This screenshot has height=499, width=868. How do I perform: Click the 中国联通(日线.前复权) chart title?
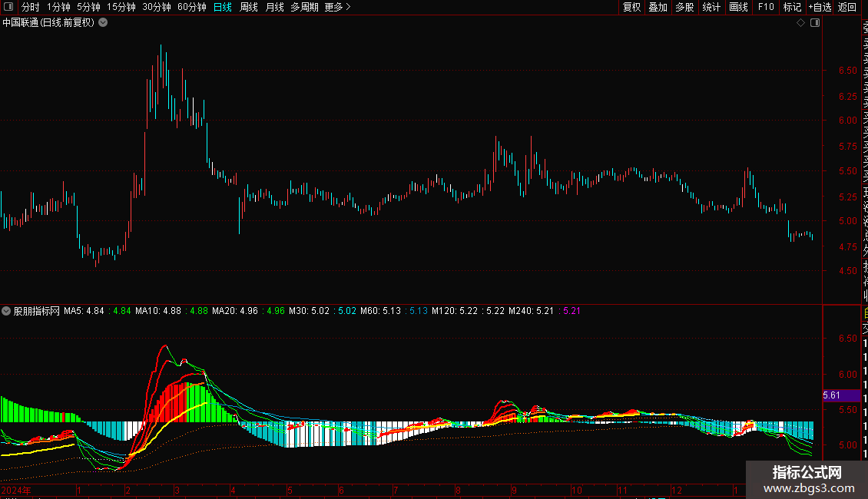pyautogui.click(x=48, y=23)
